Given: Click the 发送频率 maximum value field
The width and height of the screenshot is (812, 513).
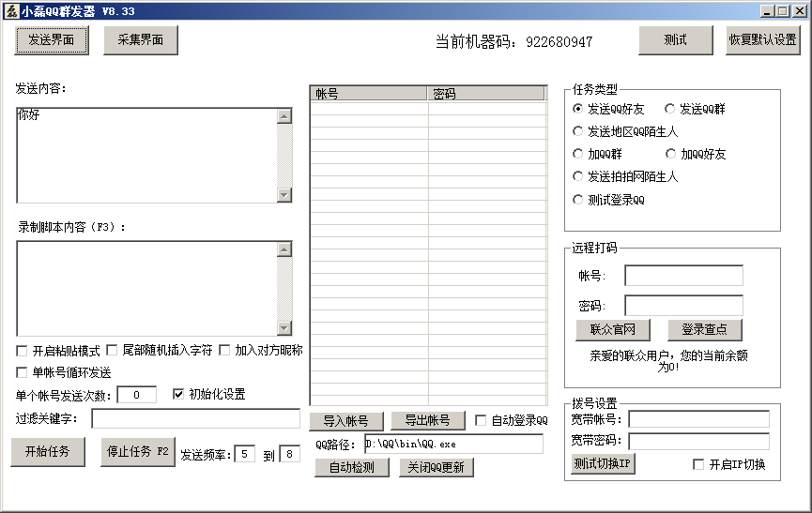Looking at the screenshot, I should coord(289,454).
